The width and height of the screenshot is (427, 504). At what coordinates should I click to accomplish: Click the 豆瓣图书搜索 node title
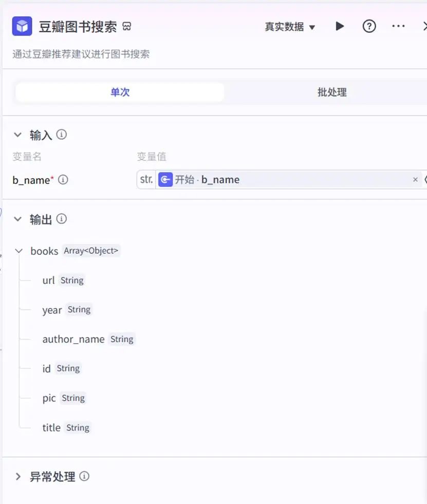pos(78,27)
